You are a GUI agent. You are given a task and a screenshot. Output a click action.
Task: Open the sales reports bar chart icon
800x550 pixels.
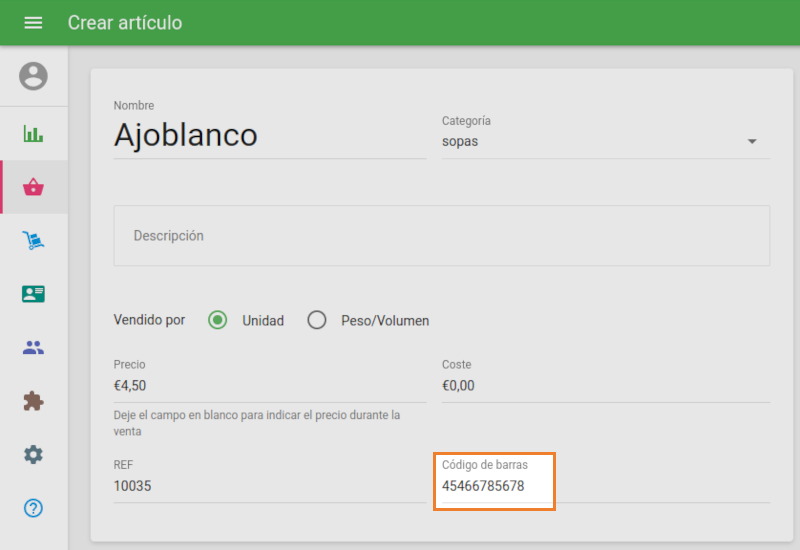[x=33, y=133]
